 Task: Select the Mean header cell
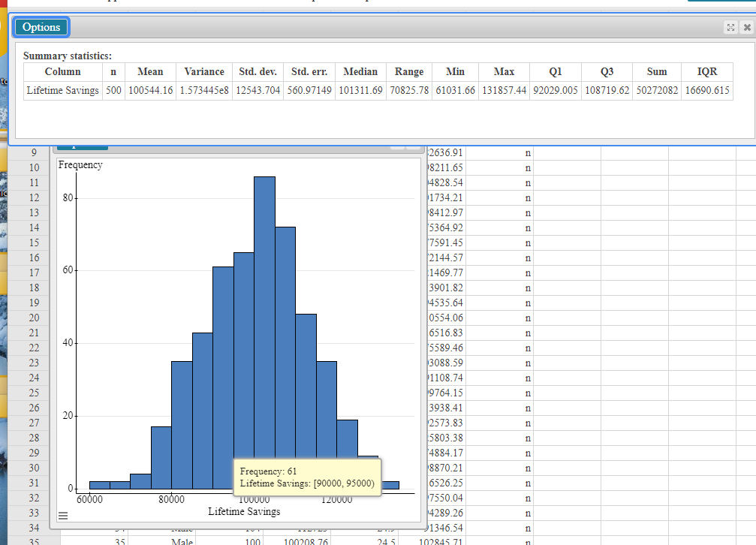pyautogui.click(x=150, y=71)
